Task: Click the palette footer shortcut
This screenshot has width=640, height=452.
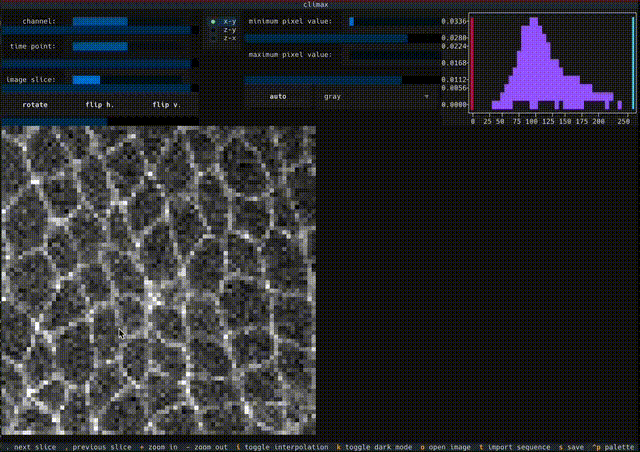Action: [x=613, y=447]
